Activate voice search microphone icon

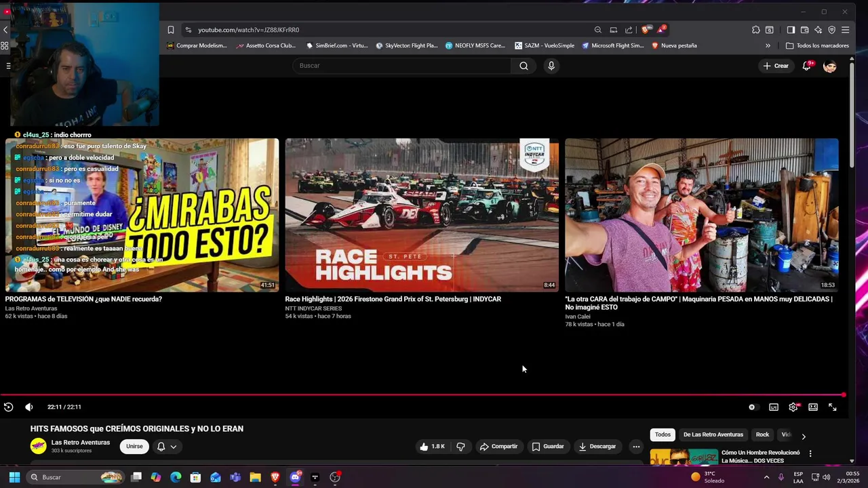tap(551, 66)
